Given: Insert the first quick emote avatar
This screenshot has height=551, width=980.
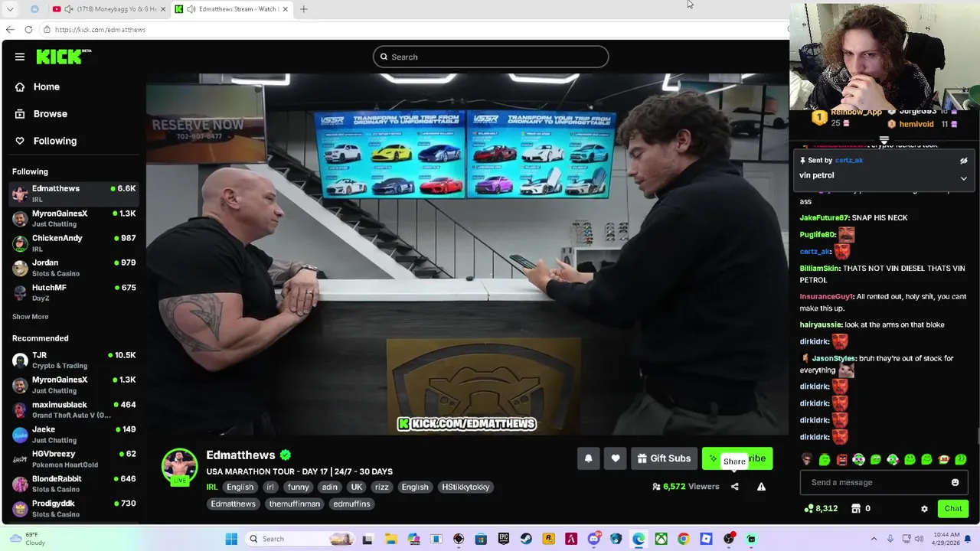Looking at the screenshot, I should pyautogui.click(x=807, y=460).
